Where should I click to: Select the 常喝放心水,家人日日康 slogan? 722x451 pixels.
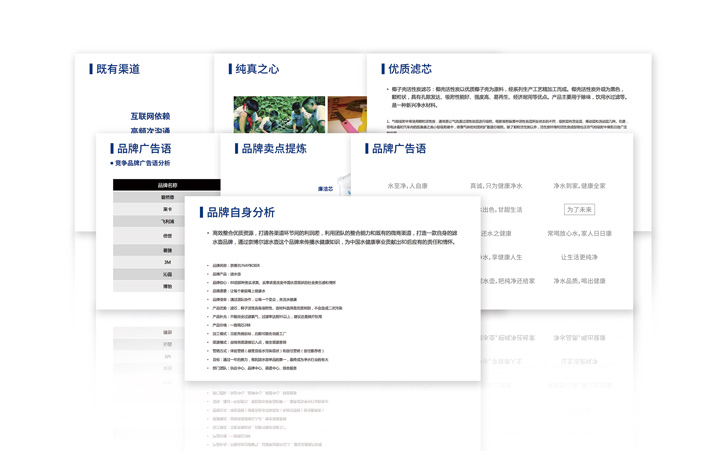(x=579, y=234)
